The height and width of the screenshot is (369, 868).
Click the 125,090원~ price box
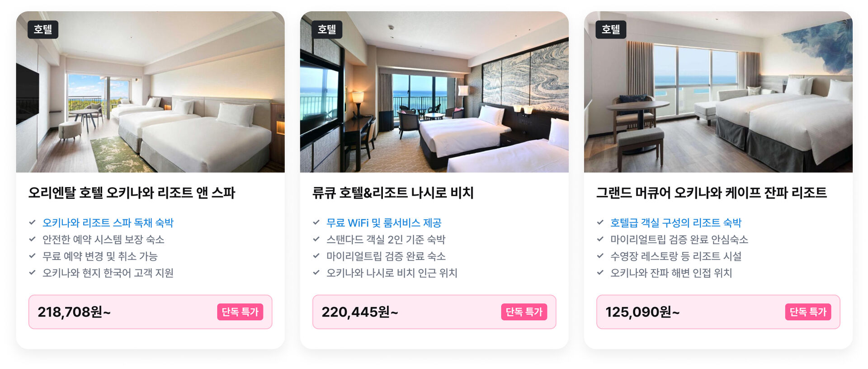click(718, 312)
